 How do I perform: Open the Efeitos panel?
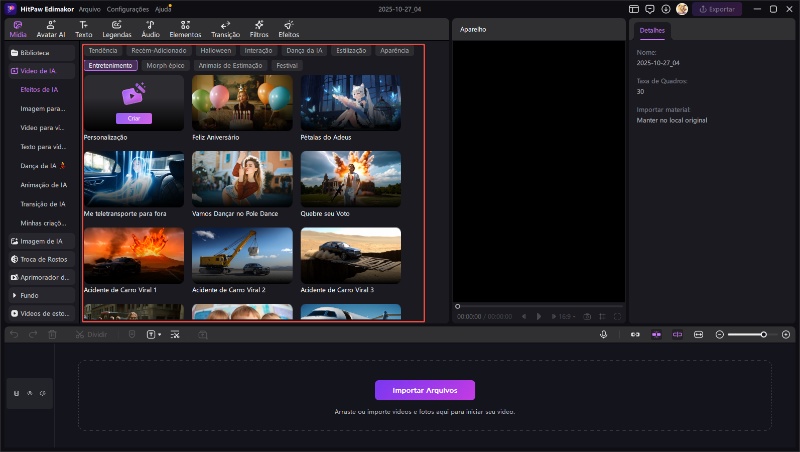[x=288, y=28]
